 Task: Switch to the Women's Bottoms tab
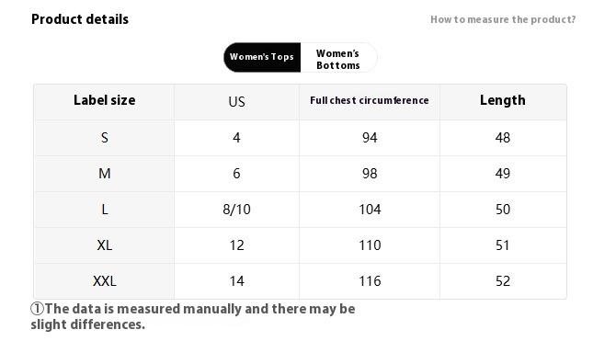[x=338, y=59]
